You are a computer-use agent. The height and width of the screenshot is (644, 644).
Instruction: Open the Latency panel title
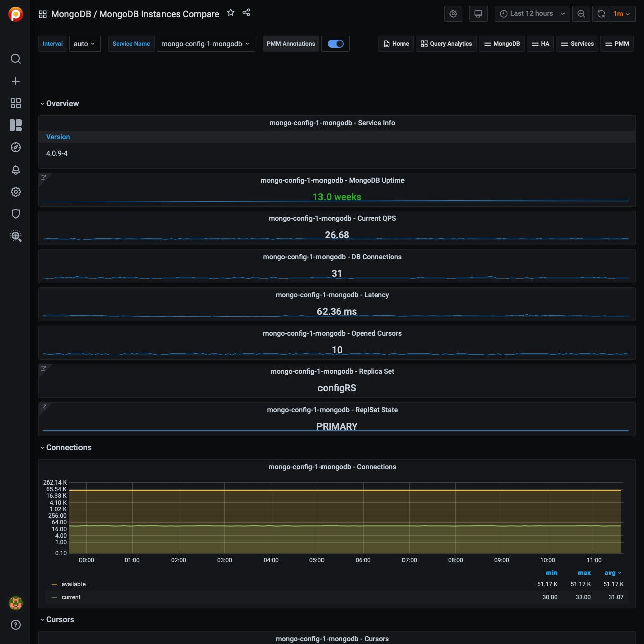point(333,295)
